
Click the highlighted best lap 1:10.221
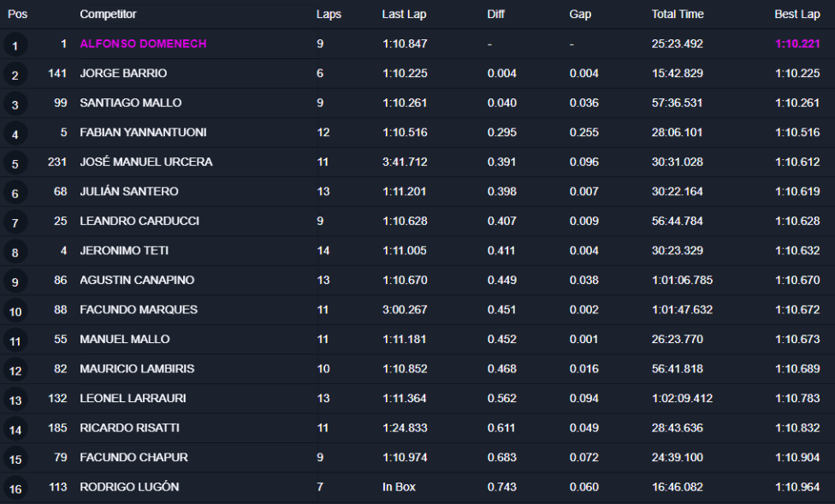coord(797,44)
